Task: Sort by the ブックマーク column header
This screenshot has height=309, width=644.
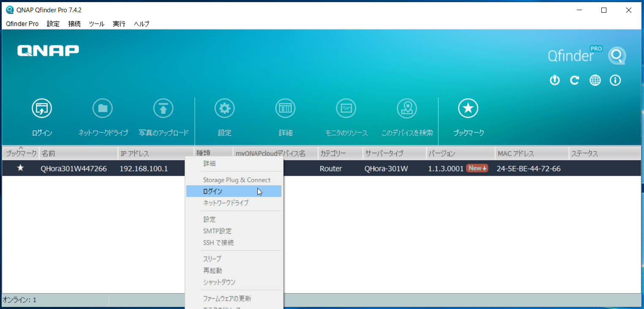Action: (x=21, y=154)
